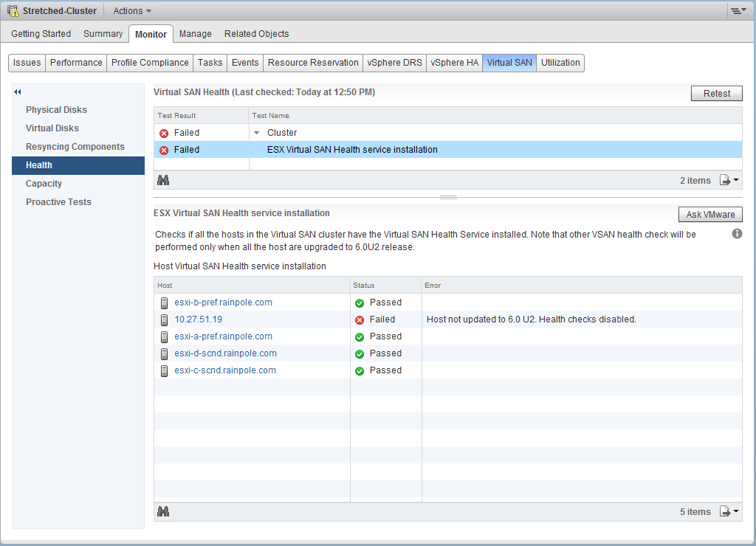The height and width of the screenshot is (546, 756).
Task: Switch to the Summary tab
Action: (x=103, y=34)
